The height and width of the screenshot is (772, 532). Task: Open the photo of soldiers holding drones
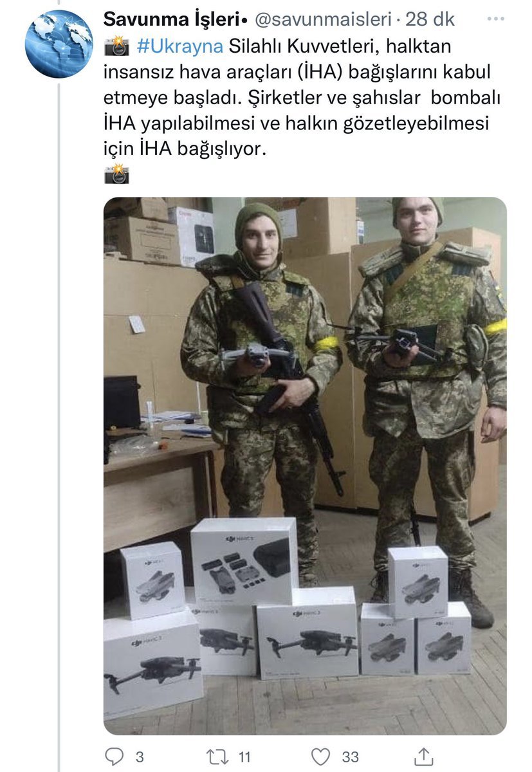[x=305, y=466]
